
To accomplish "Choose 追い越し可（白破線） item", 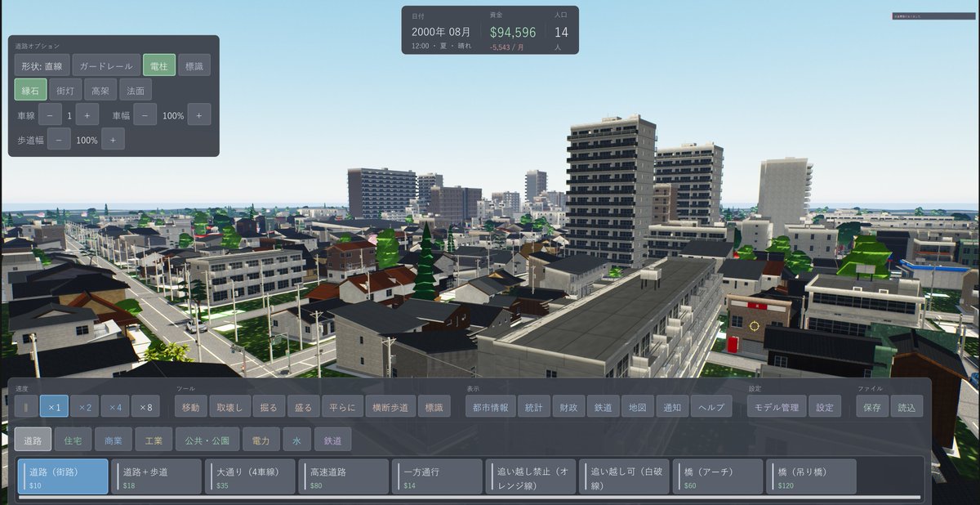I will click(x=624, y=476).
